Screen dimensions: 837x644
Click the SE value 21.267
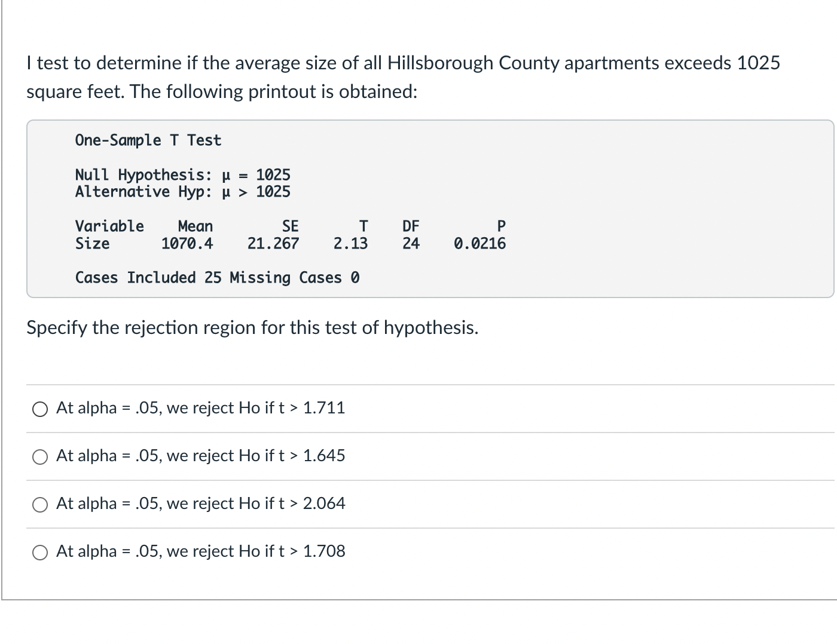coord(273,243)
